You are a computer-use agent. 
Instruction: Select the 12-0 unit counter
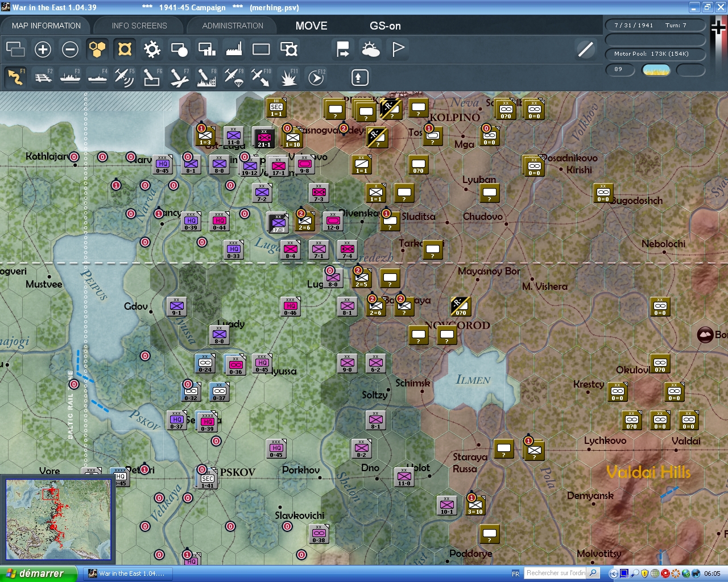tap(333, 222)
